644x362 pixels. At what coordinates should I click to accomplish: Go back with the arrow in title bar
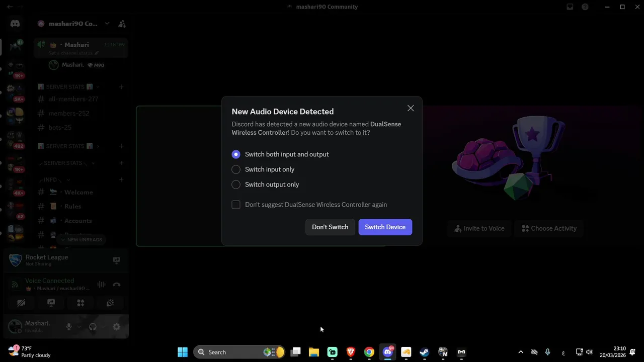pyautogui.click(x=10, y=7)
